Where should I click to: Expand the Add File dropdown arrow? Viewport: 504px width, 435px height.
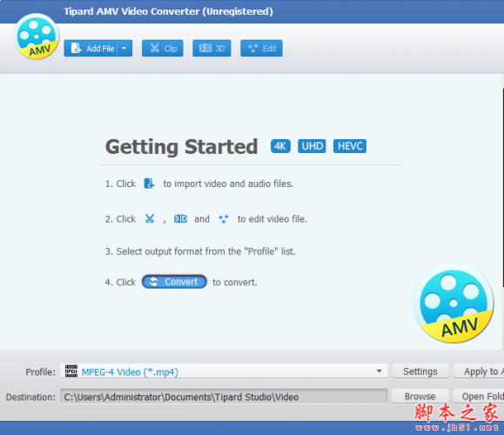124,49
